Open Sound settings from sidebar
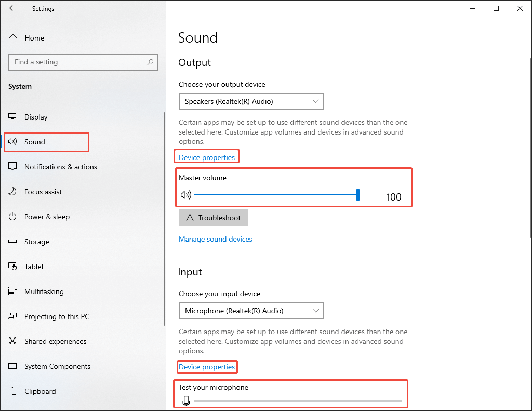 coord(12,142)
